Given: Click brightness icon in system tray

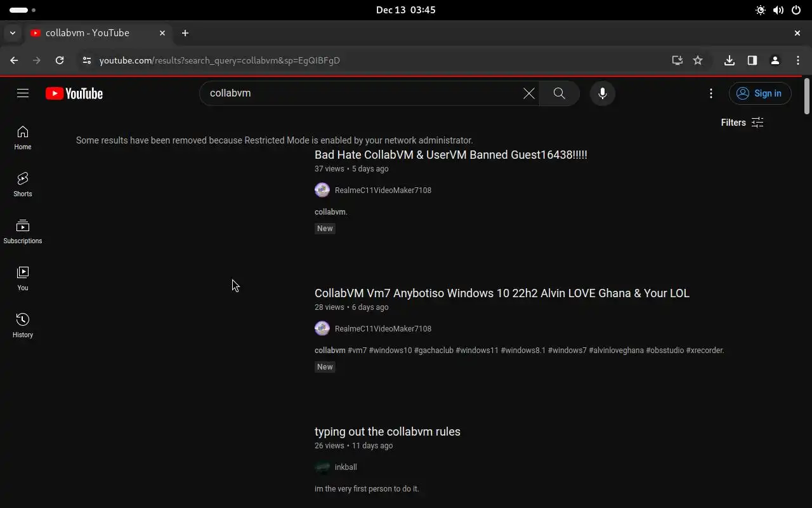Looking at the screenshot, I should click(x=760, y=10).
